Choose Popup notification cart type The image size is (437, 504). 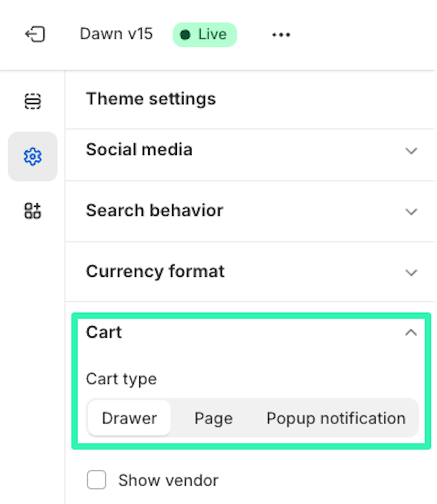336,418
